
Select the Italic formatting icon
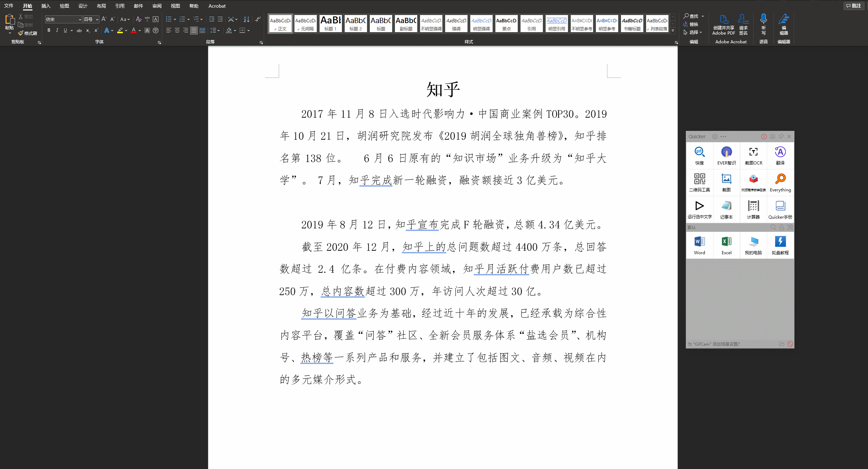(58, 30)
